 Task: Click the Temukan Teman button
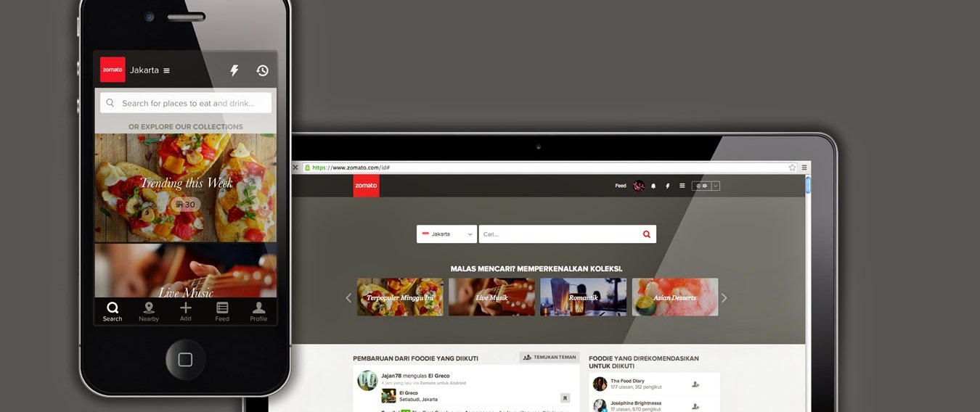tap(550, 357)
